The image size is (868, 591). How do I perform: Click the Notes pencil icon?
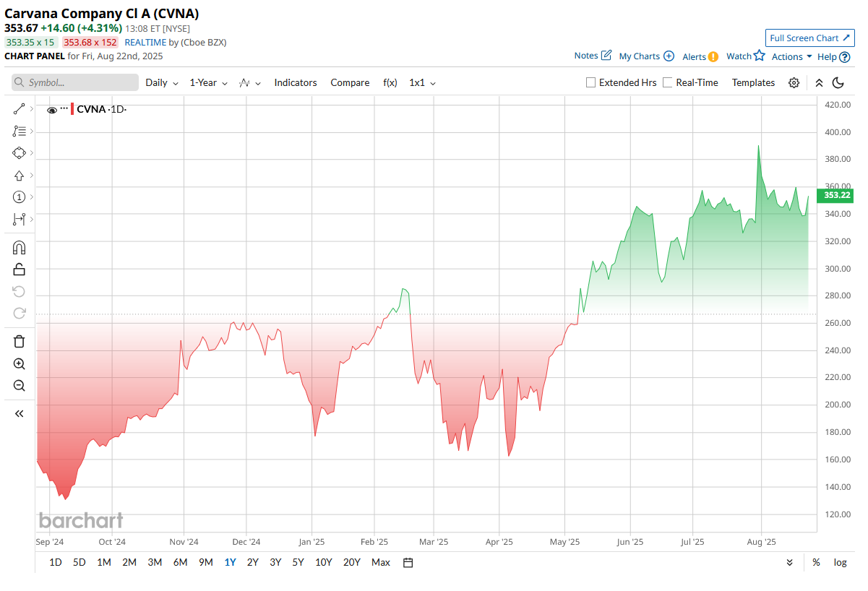tap(606, 56)
